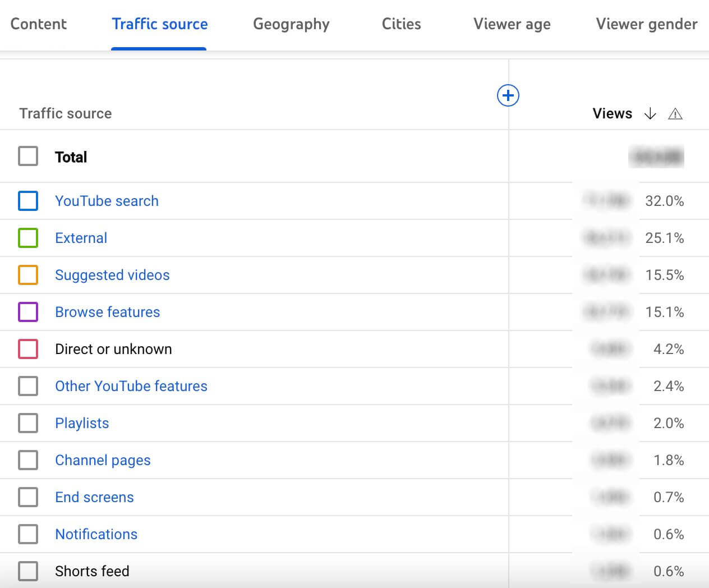Click the Views column header
Screen dimensions: 709x588
[612, 113]
